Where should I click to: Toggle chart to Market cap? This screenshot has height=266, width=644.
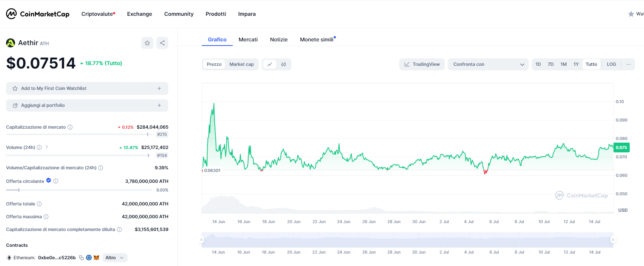coord(241,64)
